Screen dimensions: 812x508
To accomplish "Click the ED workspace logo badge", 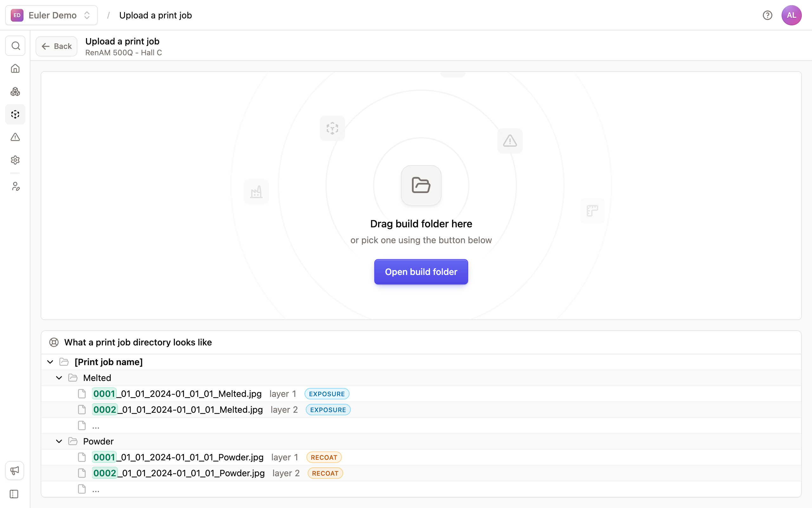I will (17, 15).
